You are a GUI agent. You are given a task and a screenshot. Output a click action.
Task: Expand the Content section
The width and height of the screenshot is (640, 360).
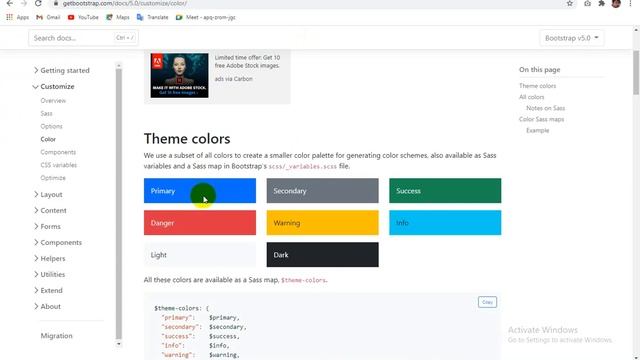50,210
